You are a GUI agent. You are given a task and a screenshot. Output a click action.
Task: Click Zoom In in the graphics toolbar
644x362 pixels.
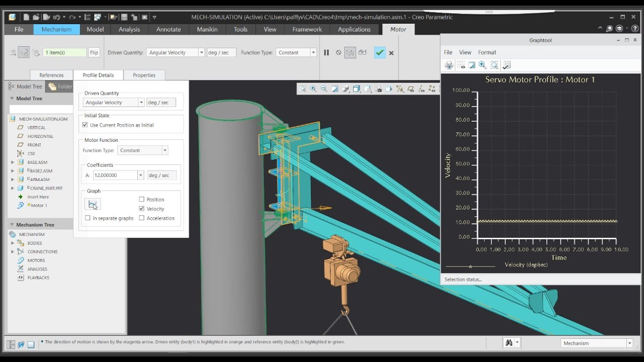[313, 89]
